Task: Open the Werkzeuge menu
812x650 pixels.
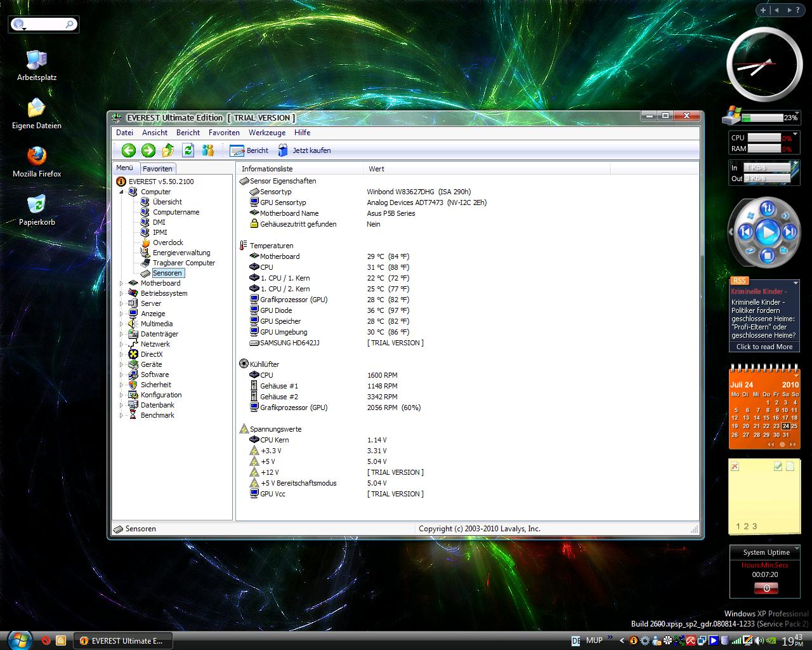Action: tap(266, 133)
